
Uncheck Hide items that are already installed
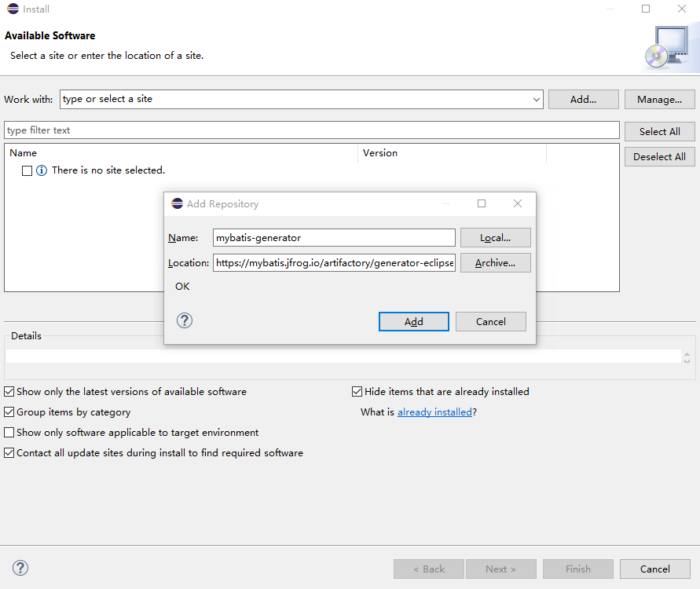click(357, 392)
